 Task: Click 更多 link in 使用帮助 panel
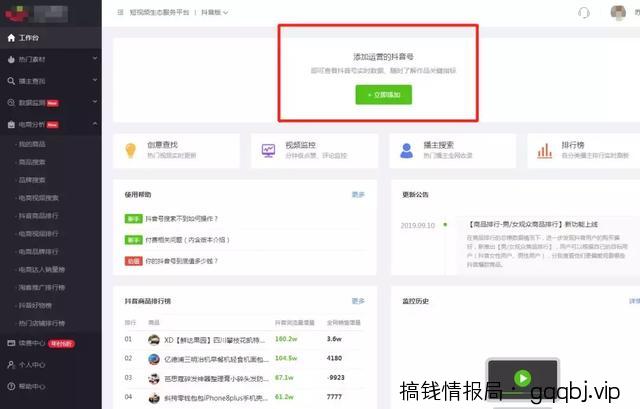358,195
